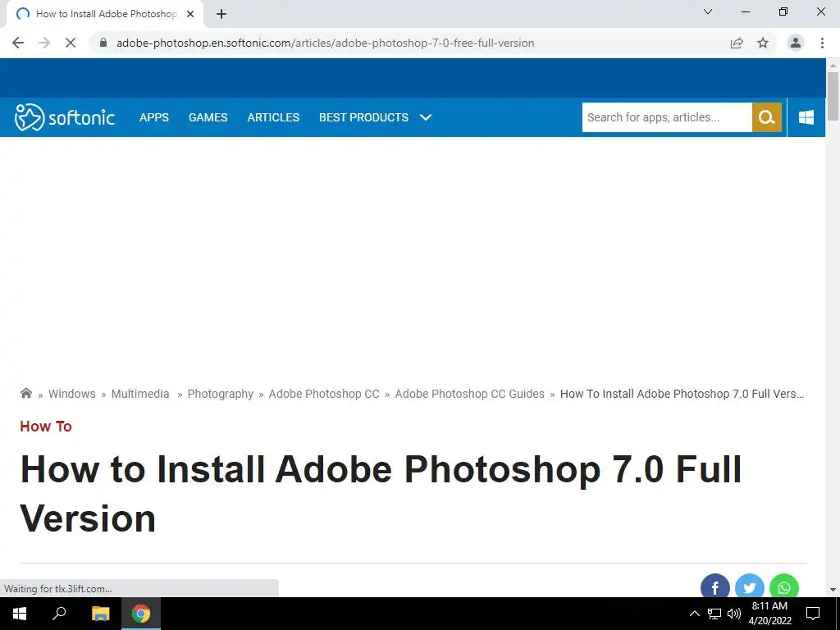
Task: Click the page vertical scrollbar thumb
Action: [833, 97]
